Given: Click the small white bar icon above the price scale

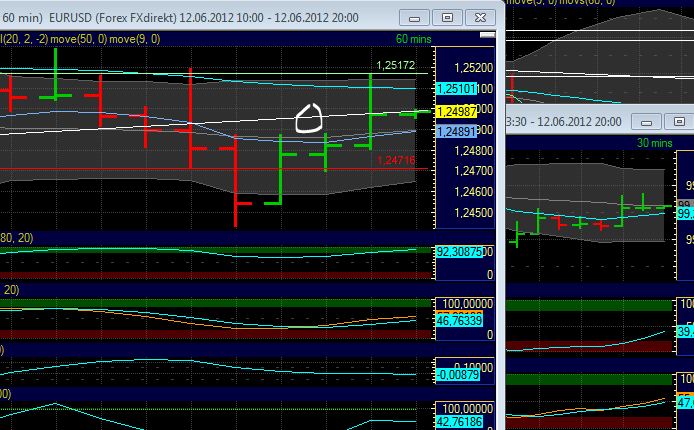Looking at the screenshot, I should click(x=487, y=35).
